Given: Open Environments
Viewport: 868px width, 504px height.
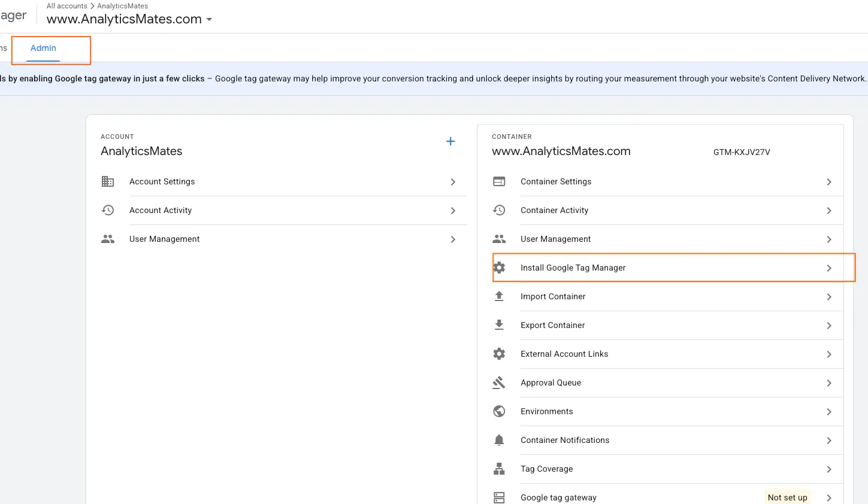Looking at the screenshot, I should tap(667, 411).
